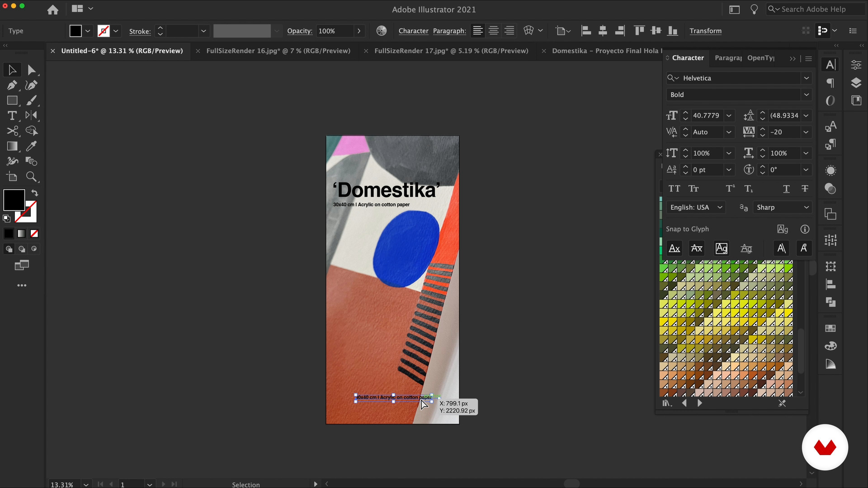Image resolution: width=868 pixels, height=488 pixels.
Task: Open Snap to Glyph info icon
Action: tap(805, 229)
